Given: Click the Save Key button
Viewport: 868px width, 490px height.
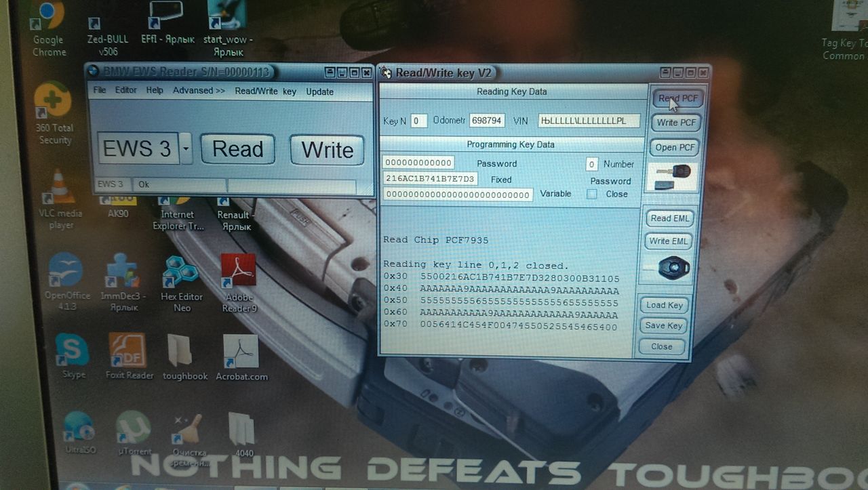Looking at the screenshot, I should (x=663, y=325).
